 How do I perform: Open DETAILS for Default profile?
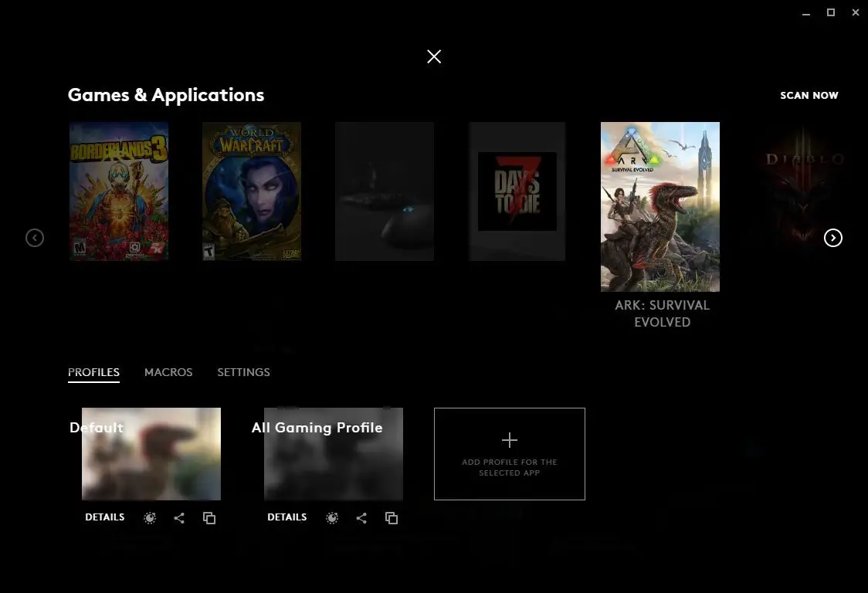(104, 517)
